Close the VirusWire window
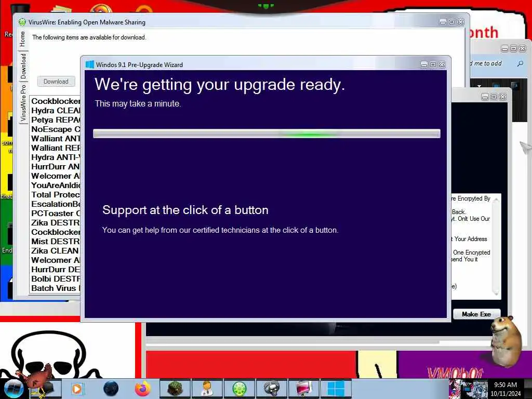The image size is (532, 399). (x=461, y=22)
